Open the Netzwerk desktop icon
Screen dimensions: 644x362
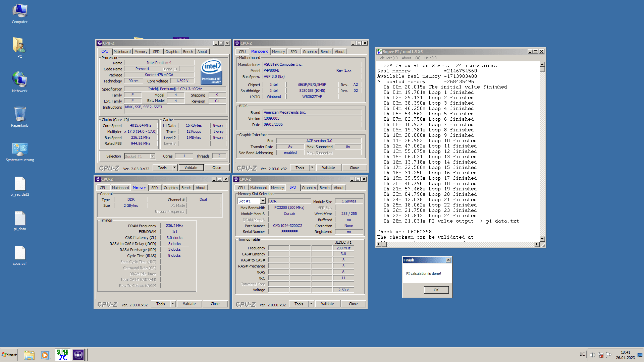[20, 82]
